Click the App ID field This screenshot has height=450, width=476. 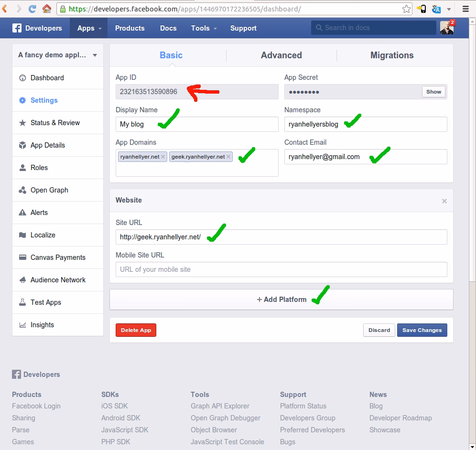pyautogui.click(x=197, y=92)
